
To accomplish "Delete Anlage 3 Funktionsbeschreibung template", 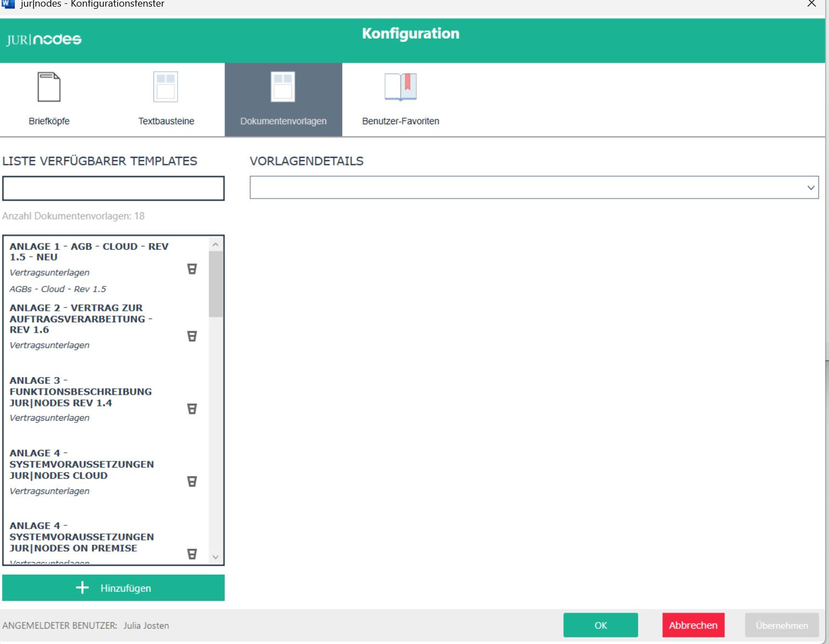I will coord(192,409).
